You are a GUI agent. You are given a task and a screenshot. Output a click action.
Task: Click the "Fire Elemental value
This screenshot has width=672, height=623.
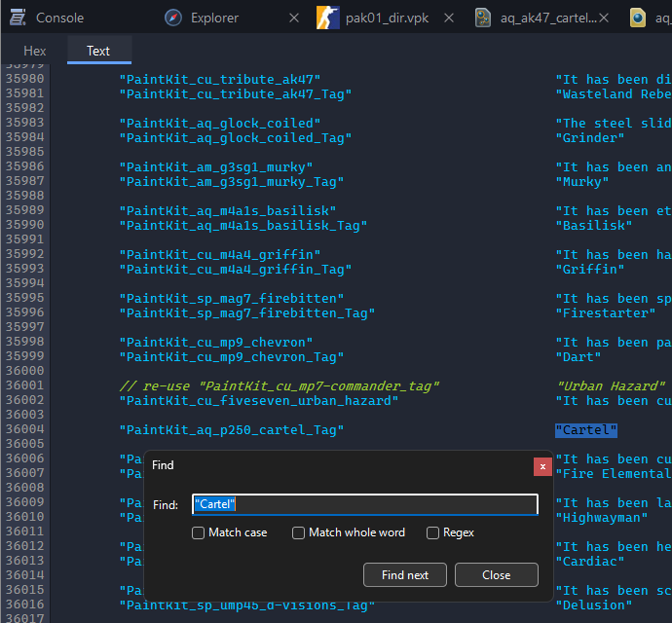(x=614, y=473)
